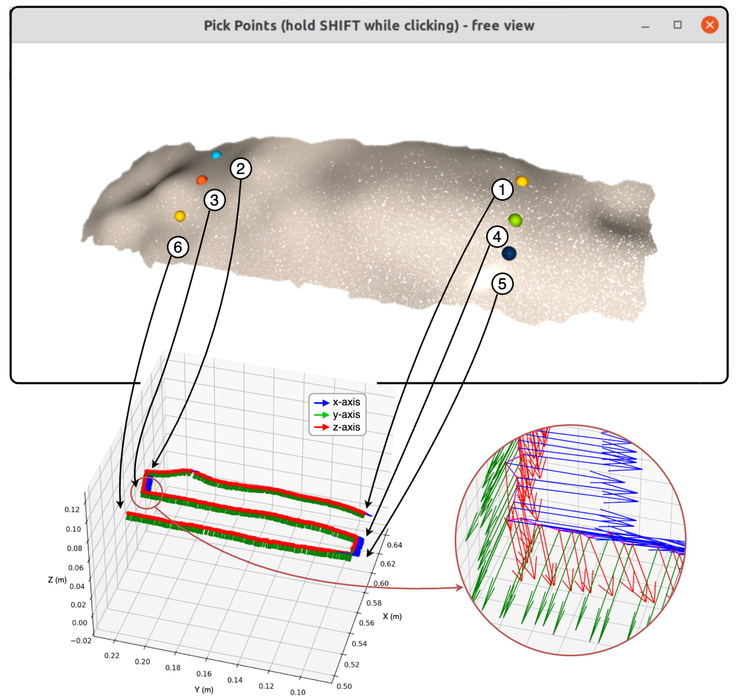Click the dark navy picked point sphere
The height and width of the screenshot is (700, 736).
509,253
